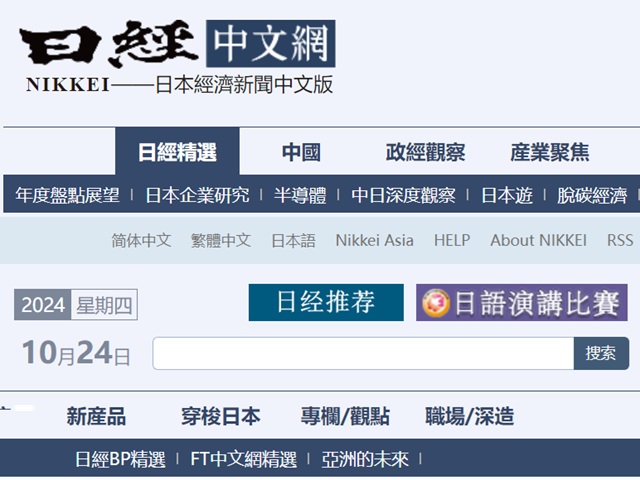Screen dimensions: 640x480
Task: Open 亞洲的未來 link
Action: tap(364, 459)
